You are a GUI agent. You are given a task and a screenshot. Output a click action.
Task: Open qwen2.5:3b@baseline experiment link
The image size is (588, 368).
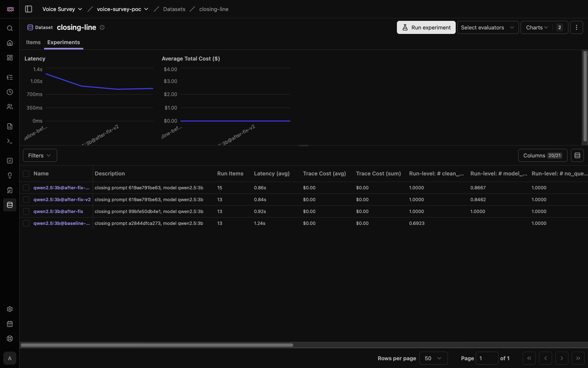click(62, 223)
